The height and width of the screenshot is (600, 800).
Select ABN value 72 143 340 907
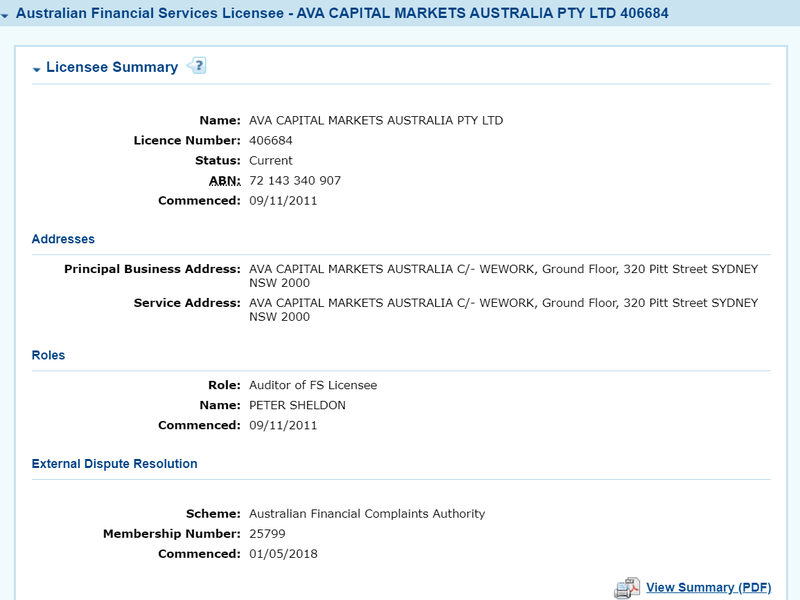pyautogui.click(x=295, y=181)
